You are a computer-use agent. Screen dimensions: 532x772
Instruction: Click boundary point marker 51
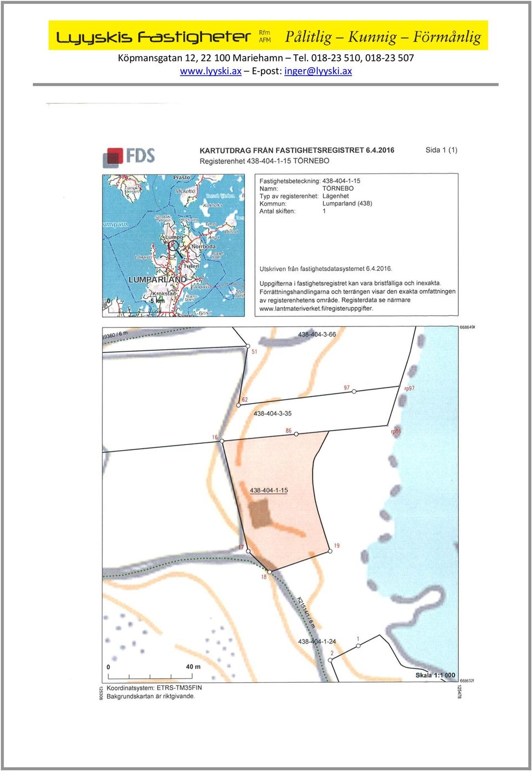248,346
